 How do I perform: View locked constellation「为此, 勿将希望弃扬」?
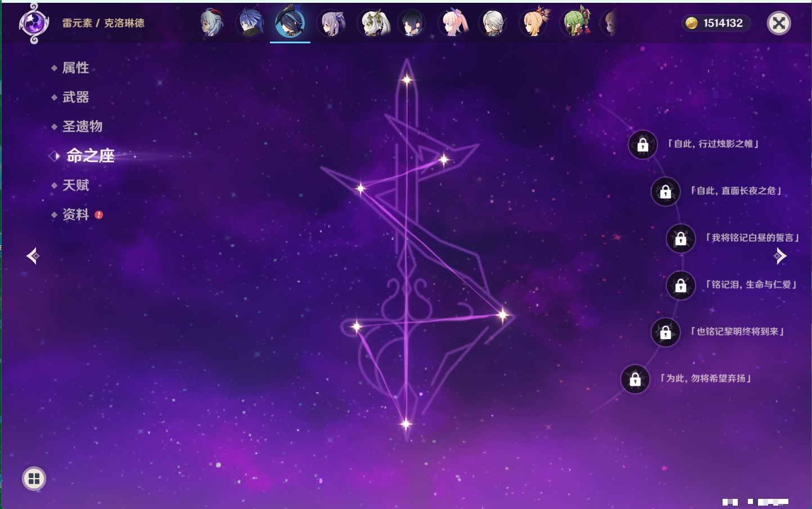coord(635,379)
